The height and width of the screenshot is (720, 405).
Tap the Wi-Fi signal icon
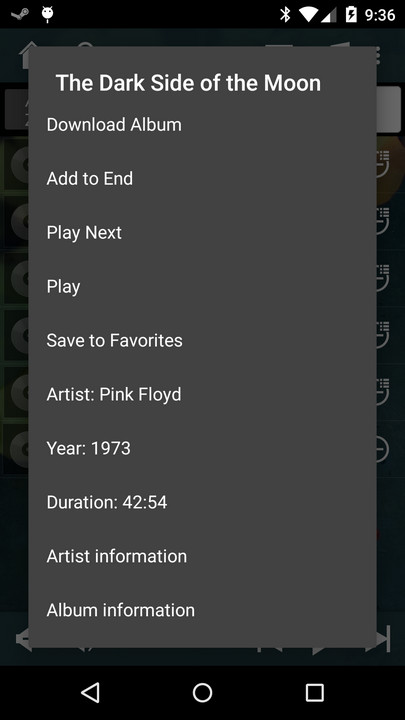(x=307, y=15)
